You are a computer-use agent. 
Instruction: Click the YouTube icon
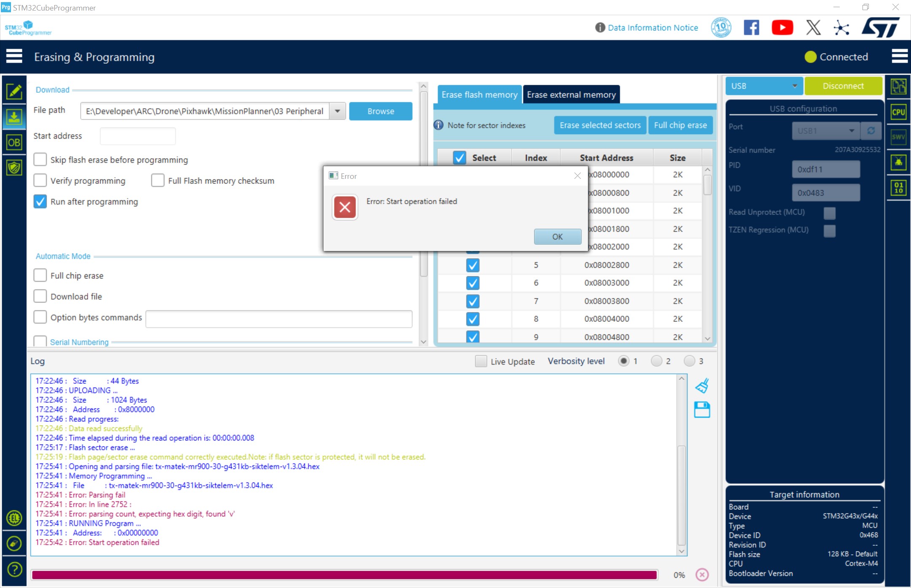(x=782, y=28)
